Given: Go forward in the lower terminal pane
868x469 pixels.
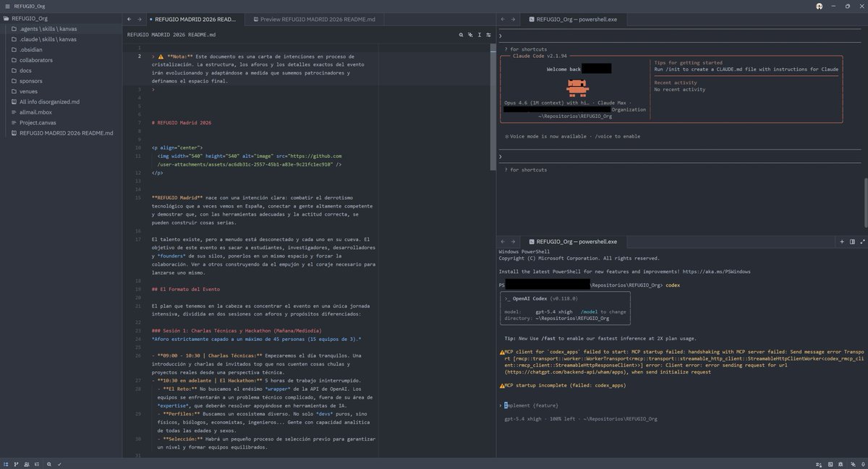Looking at the screenshot, I should (x=513, y=242).
